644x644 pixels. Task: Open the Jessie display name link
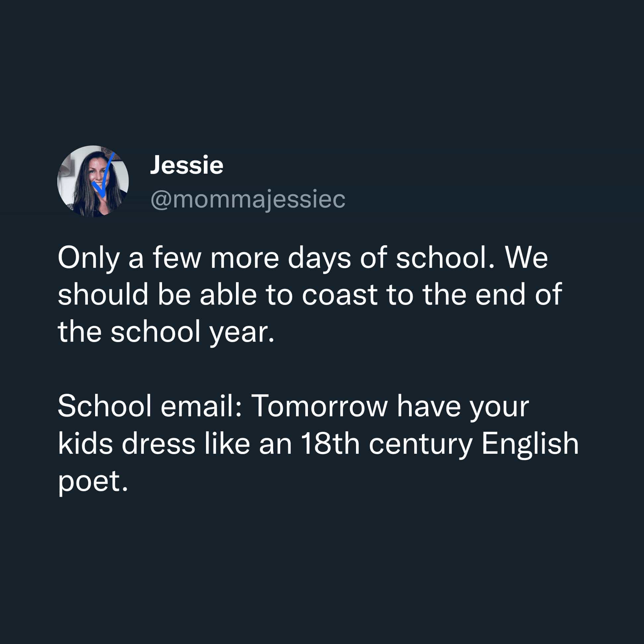(x=186, y=165)
